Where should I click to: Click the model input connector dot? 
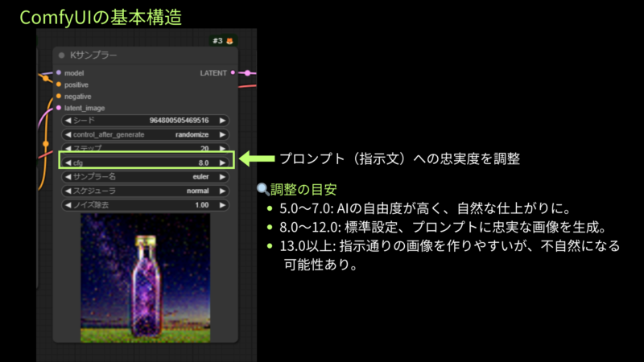point(59,72)
